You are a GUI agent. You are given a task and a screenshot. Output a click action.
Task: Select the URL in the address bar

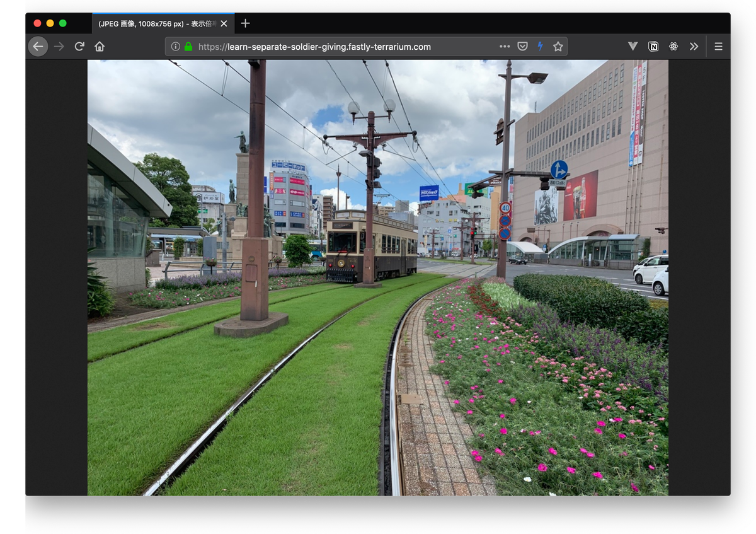[315, 47]
